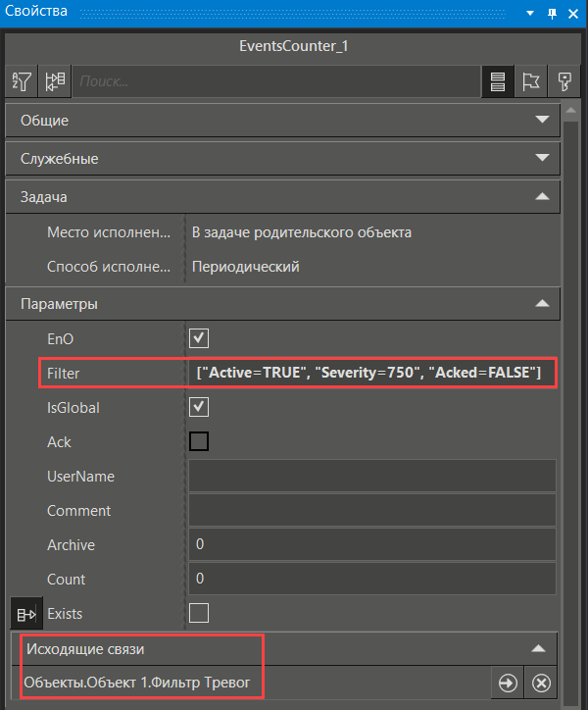The width and height of the screenshot is (588, 710).
Task: Collapse the Задача section
Action: (x=542, y=197)
